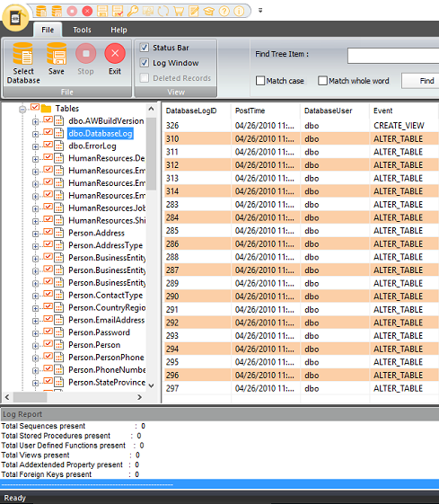Uncheck the Status Bar checkbox
Image resolution: width=439 pixels, height=504 pixels.
[x=145, y=48]
